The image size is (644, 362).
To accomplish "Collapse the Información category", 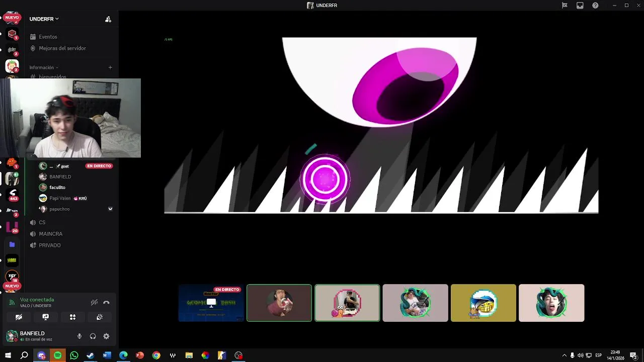I will point(44,67).
